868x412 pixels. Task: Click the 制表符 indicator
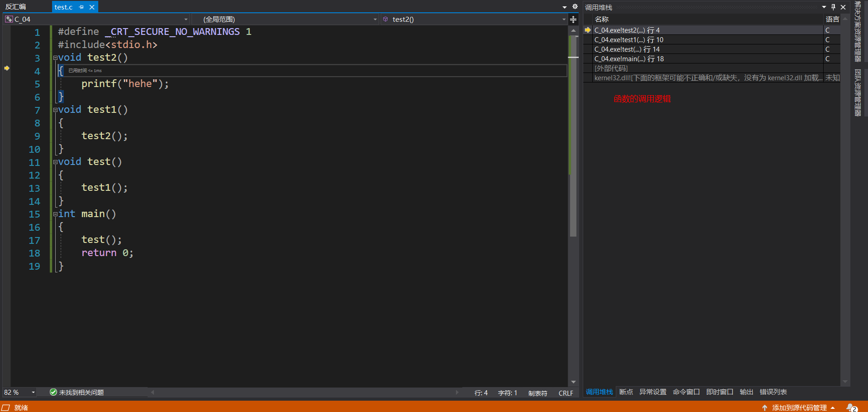tap(537, 393)
